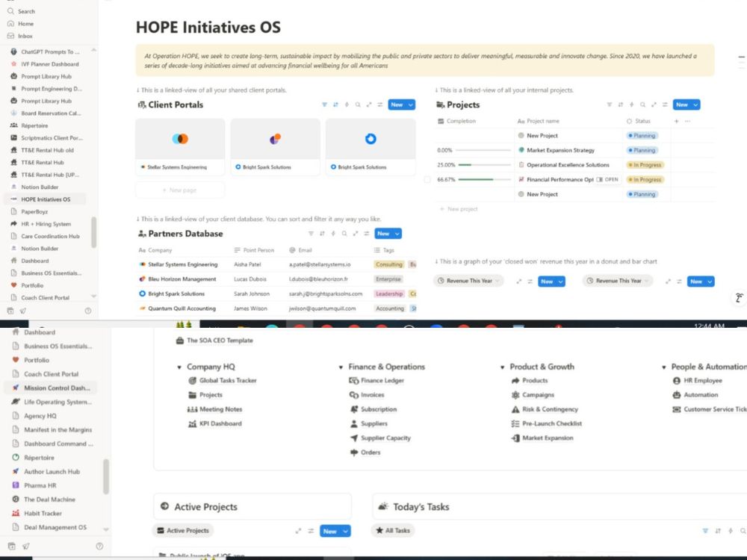Screen dimensions: 747x560
Task: Click the sort icon in Client Portals toolbar
Action: [x=335, y=105]
